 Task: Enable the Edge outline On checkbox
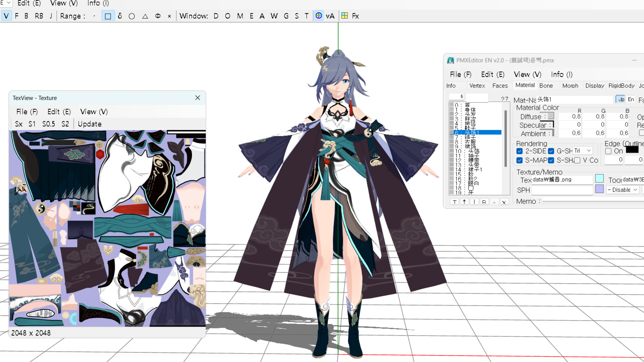click(608, 151)
